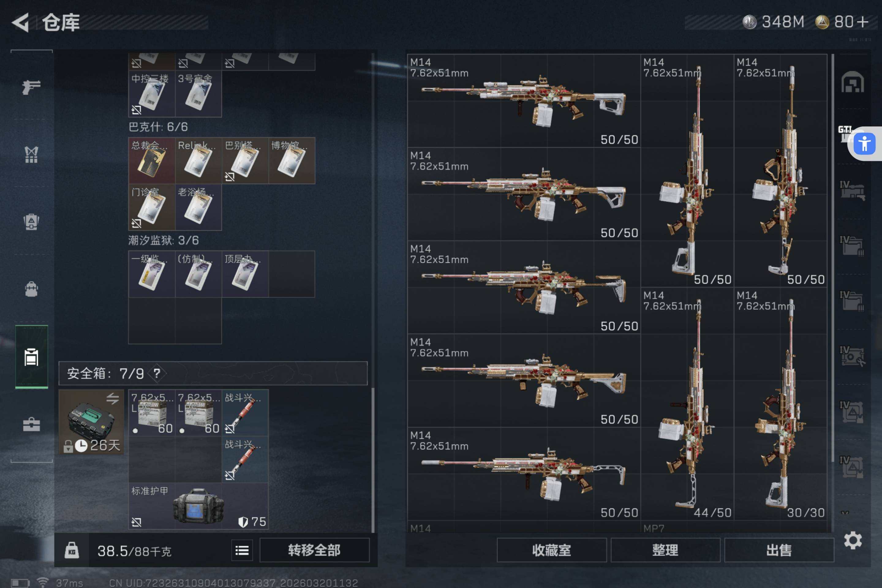Tap the safe box help question mark
The width and height of the screenshot is (882, 588).
[x=157, y=373]
